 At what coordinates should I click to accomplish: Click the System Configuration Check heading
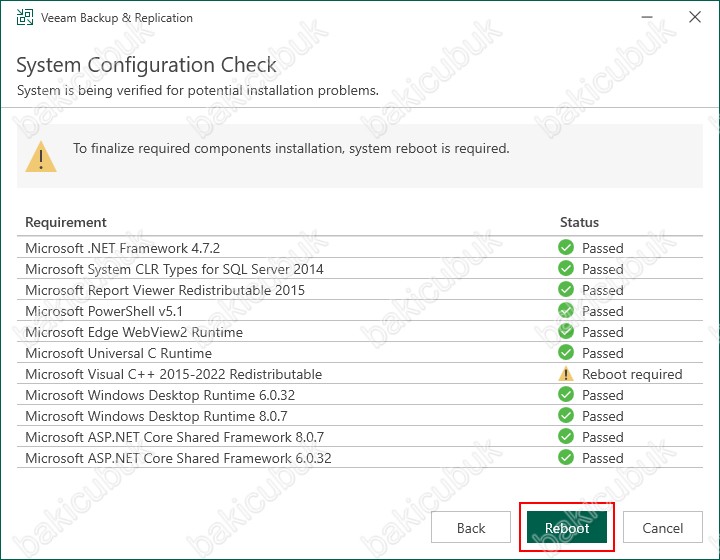[x=146, y=65]
